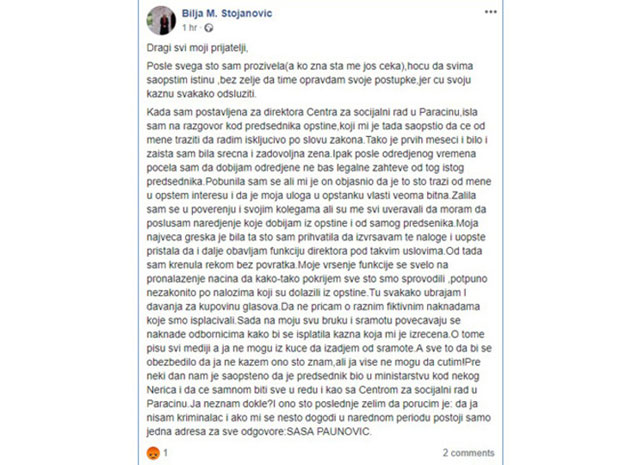
Task: Open Bilja M. Stojanovic's profile picture
Action: pyautogui.click(x=161, y=20)
